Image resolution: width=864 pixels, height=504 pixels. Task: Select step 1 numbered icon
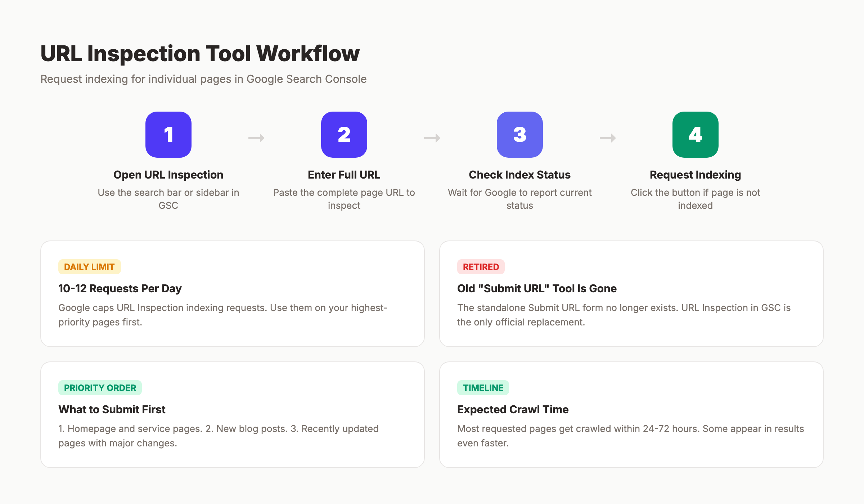pos(168,134)
